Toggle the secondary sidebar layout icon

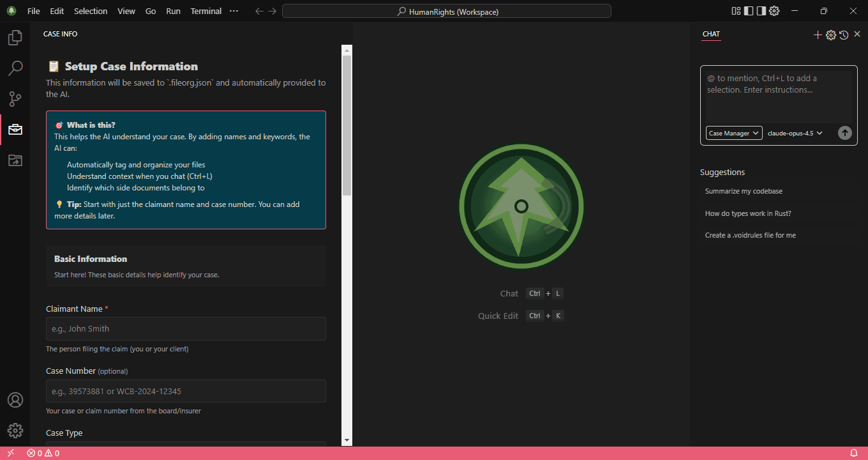(x=760, y=11)
